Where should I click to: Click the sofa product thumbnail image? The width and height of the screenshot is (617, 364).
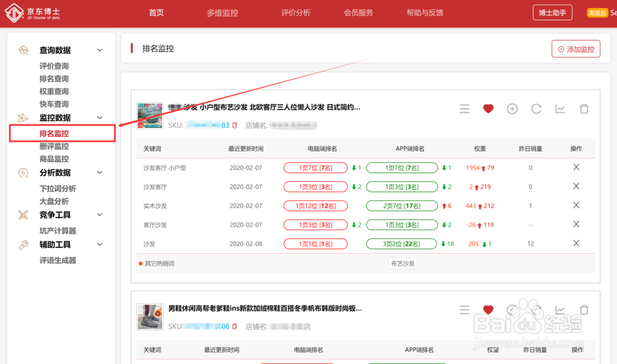[x=150, y=115]
